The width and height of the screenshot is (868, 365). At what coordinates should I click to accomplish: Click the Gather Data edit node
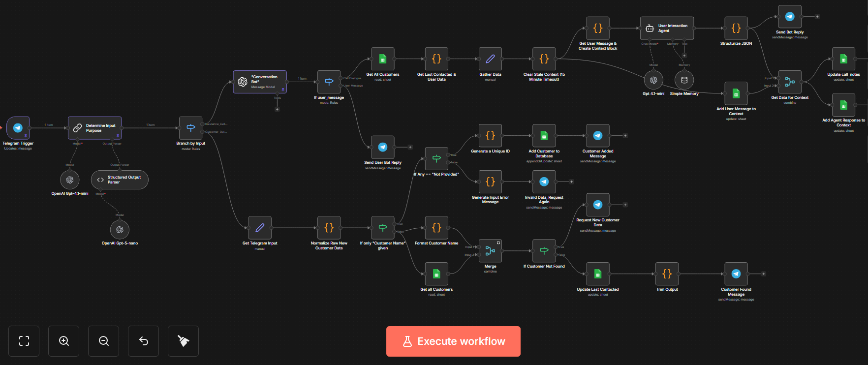pos(490,59)
